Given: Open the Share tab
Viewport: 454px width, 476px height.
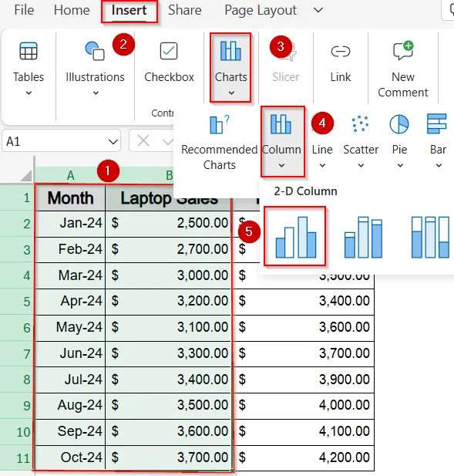Looking at the screenshot, I should point(185,10).
